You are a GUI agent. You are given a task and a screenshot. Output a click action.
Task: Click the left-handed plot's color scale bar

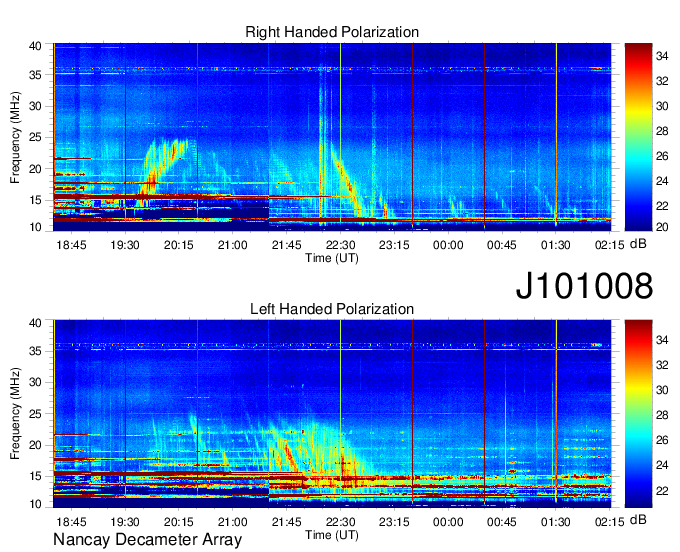click(x=638, y=414)
